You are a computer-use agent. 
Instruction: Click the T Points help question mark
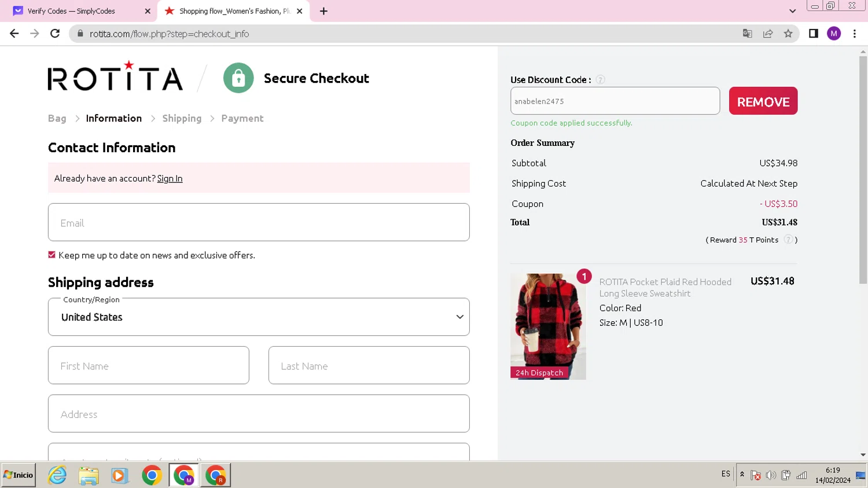pyautogui.click(x=788, y=240)
